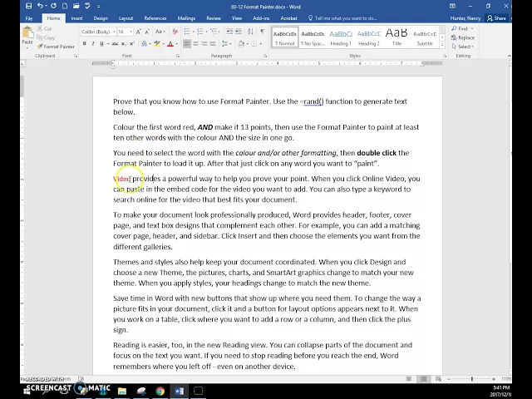Open the highlight color dropdown arrow
The width and height of the screenshot is (532, 399).
[x=164, y=44]
